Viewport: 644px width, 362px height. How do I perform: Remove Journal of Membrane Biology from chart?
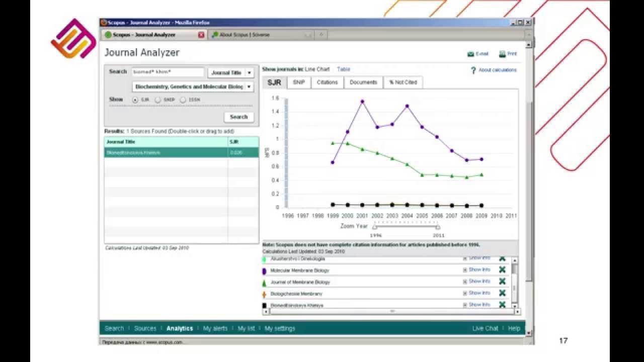tap(502, 282)
